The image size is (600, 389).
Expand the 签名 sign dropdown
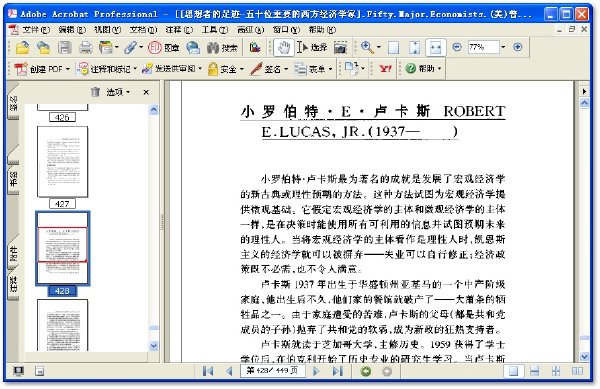[x=286, y=69]
